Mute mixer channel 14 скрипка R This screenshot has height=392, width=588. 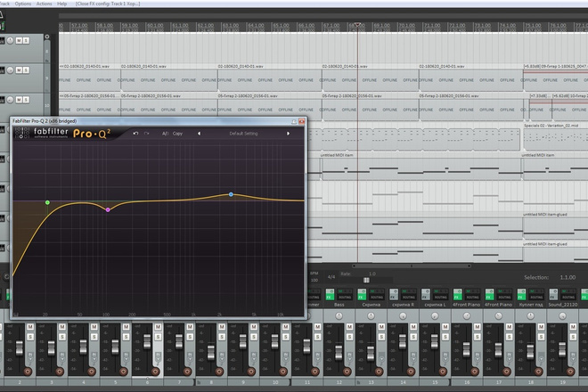click(413, 327)
